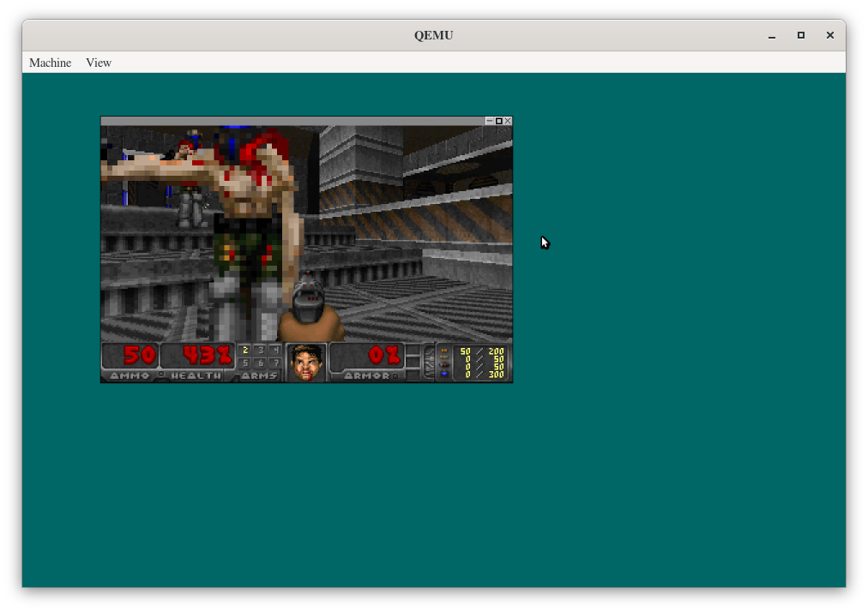Image resolution: width=868 pixels, height=612 pixels.
Task: Click weapon slot 2 in ARMS panel
Action: click(x=245, y=350)
